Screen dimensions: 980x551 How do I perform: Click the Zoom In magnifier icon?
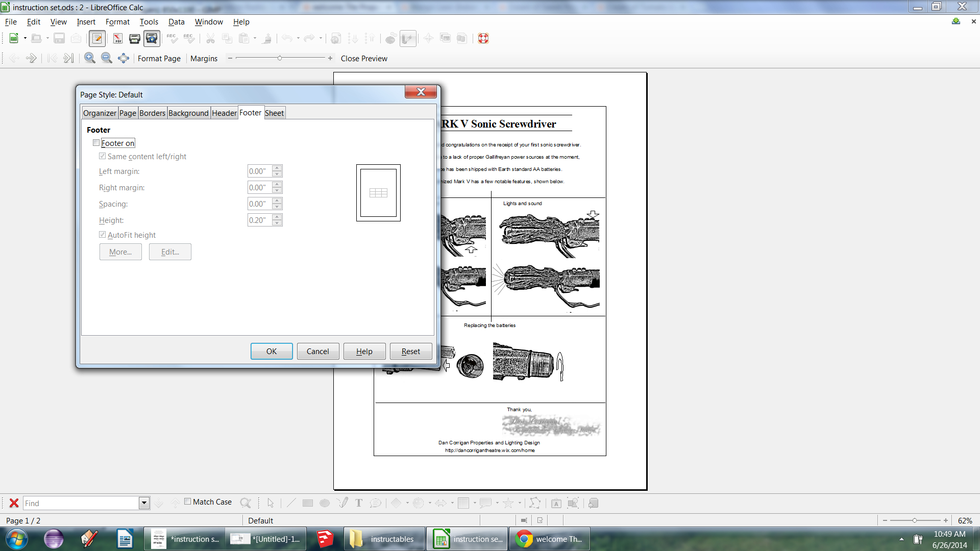[x=90, y=58]
